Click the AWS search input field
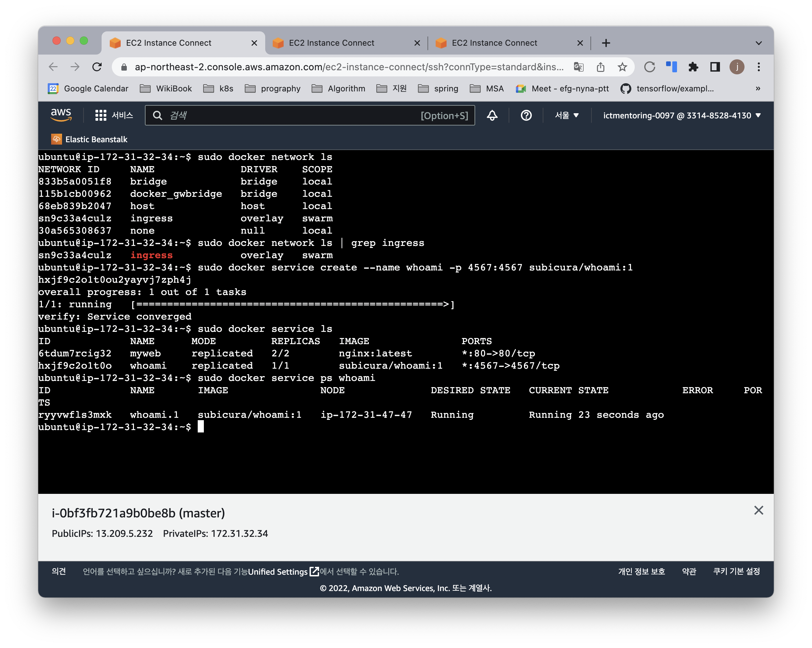This screenshot has height=648, width=812. click(x=294, y=115)
